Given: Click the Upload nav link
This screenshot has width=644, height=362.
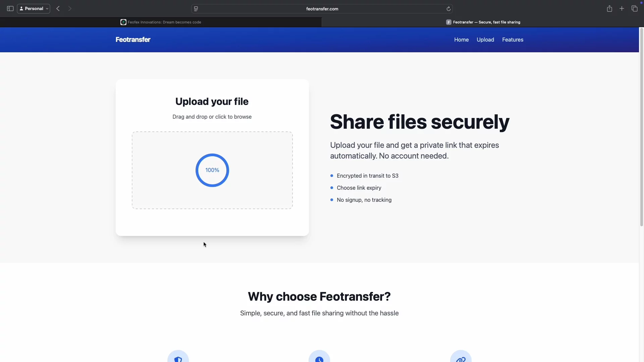Looking at the screenshot, I should click(x=485, y=40).
